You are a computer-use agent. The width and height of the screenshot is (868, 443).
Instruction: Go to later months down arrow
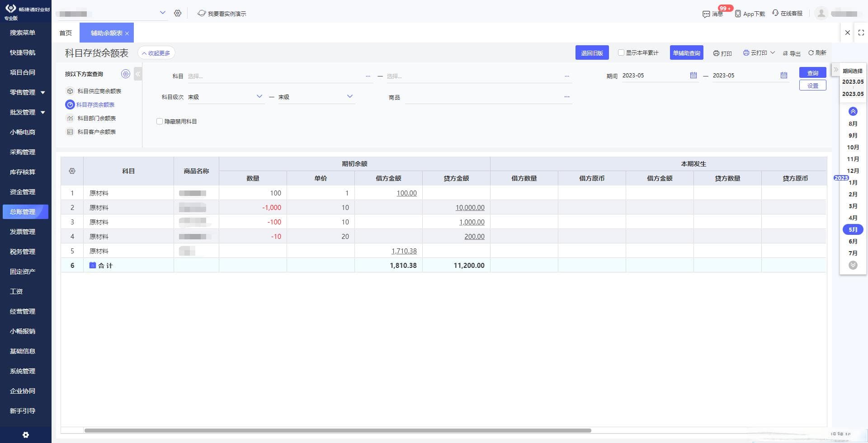pyautogui.click(x=853, y=265)
